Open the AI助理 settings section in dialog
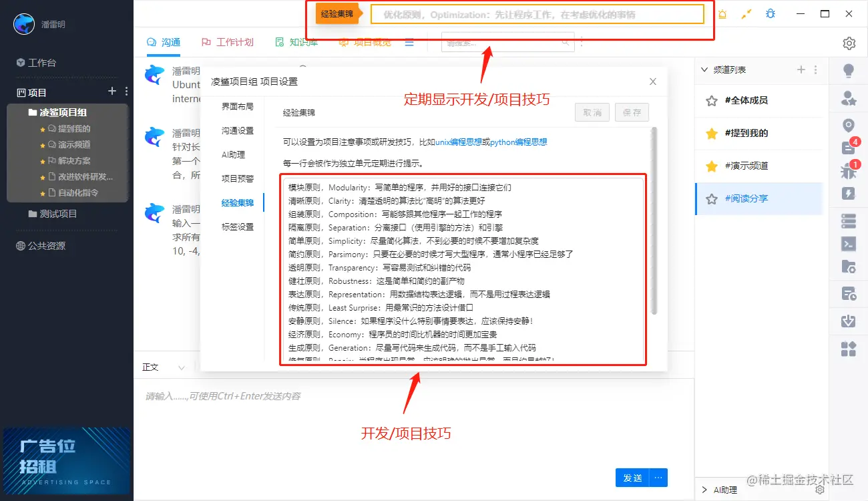The image size is (868, 501). 234,154
